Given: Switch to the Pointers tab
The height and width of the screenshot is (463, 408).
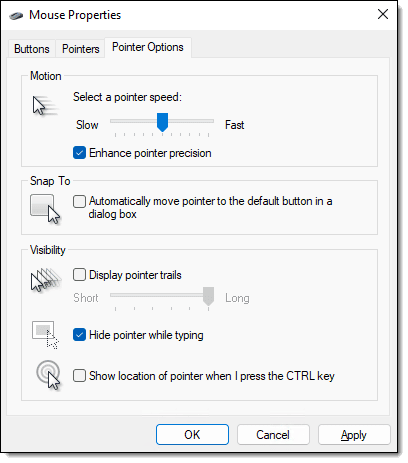Looking at the screenshot, I should (81, 49).
